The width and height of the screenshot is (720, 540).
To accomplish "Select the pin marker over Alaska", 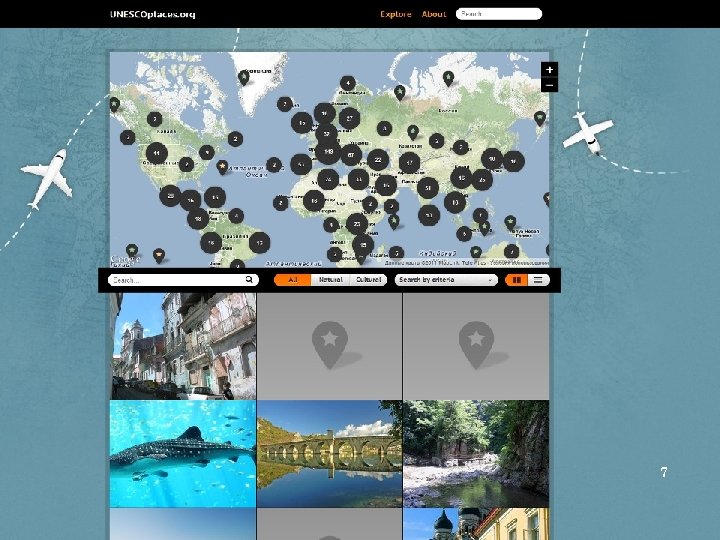I will [x=114, y=105].
